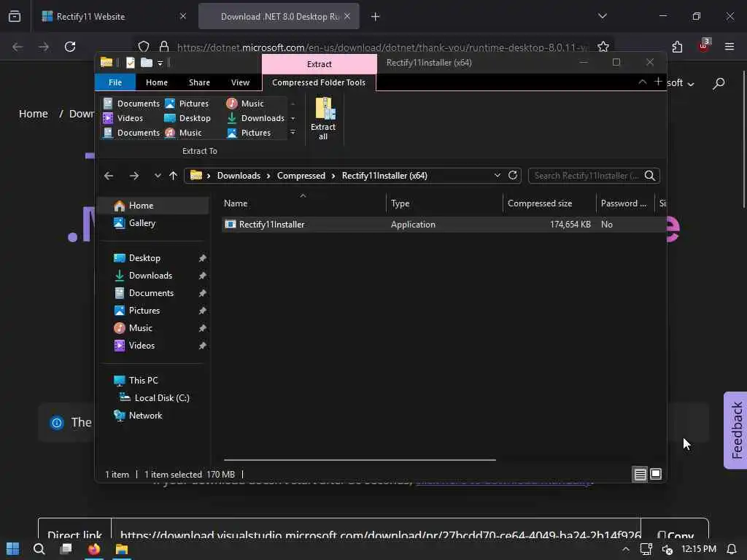Switch to details view layout
Screen dimensions: 747x560
point(640,474)
